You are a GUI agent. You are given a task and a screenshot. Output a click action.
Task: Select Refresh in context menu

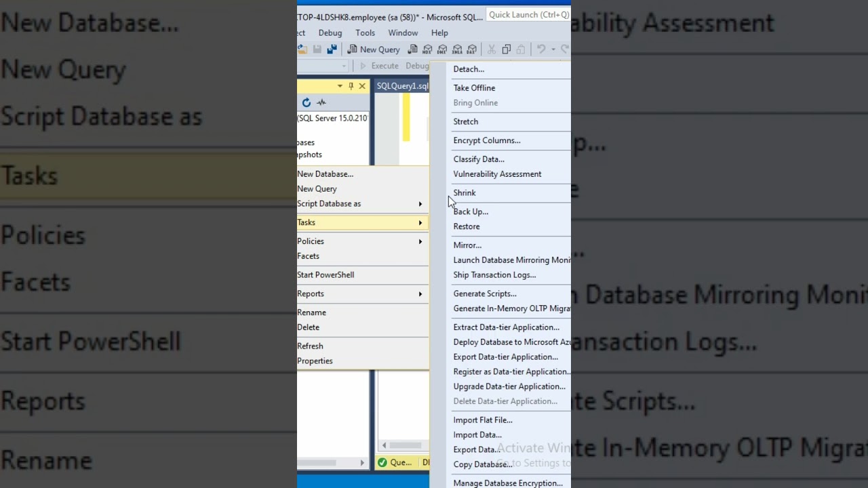363,346
